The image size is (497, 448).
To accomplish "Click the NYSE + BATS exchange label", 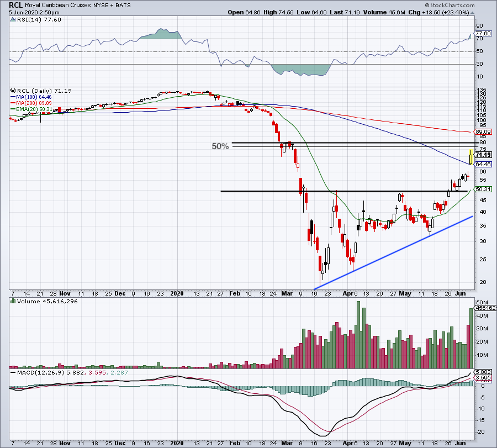I will point(112,6).
